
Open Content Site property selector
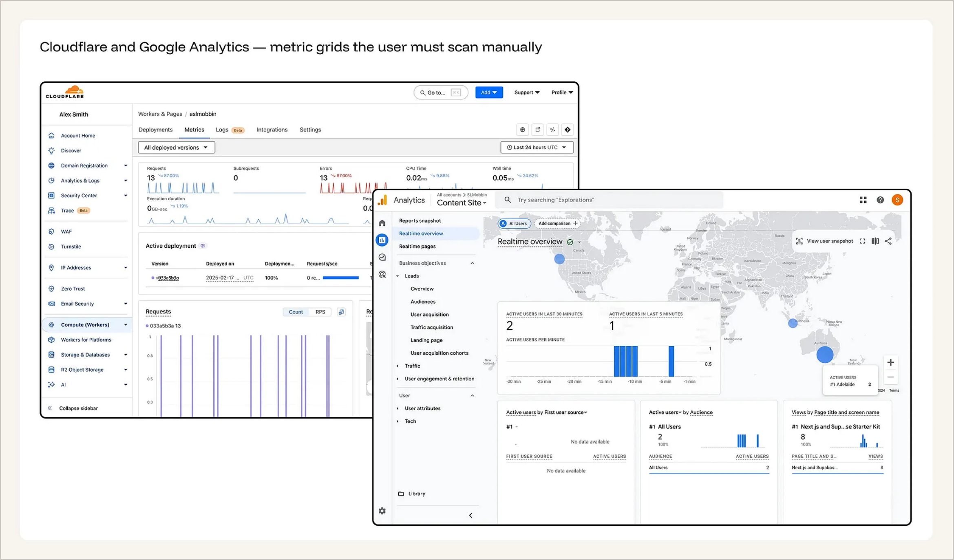(462, 203)
